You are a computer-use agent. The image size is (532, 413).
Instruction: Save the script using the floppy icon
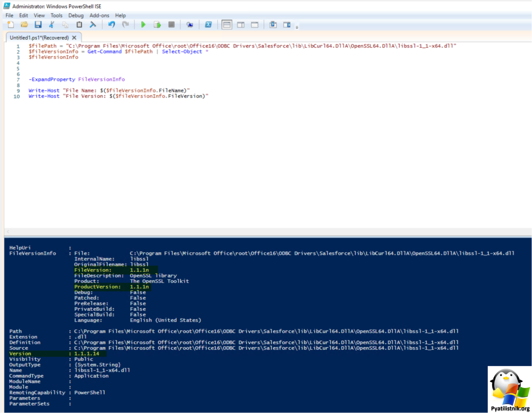[x=38, y=25]
